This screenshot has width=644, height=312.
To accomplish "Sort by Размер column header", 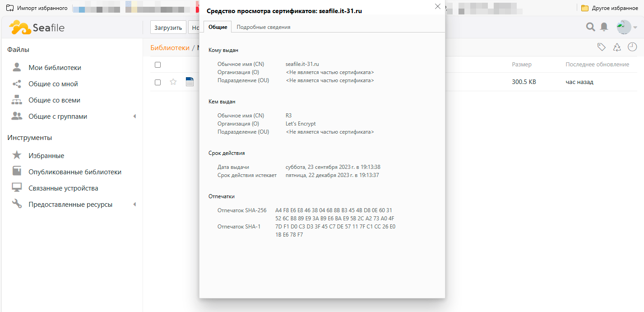I will tap(522, 65).
